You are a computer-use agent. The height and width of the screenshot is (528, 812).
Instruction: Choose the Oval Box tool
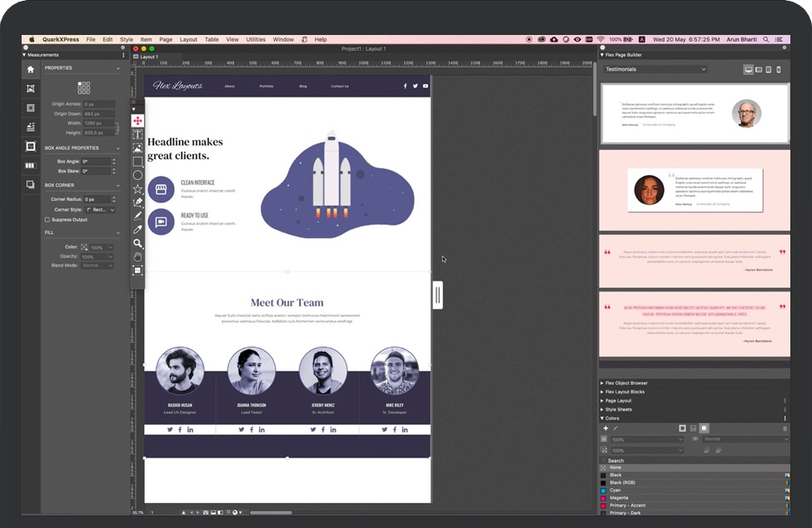point(137,175)
